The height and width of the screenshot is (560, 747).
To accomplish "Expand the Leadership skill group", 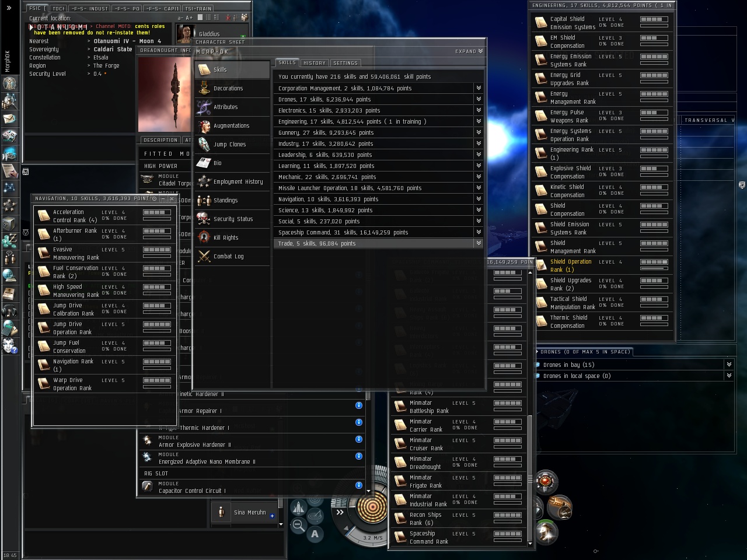I will click(479, 155).
